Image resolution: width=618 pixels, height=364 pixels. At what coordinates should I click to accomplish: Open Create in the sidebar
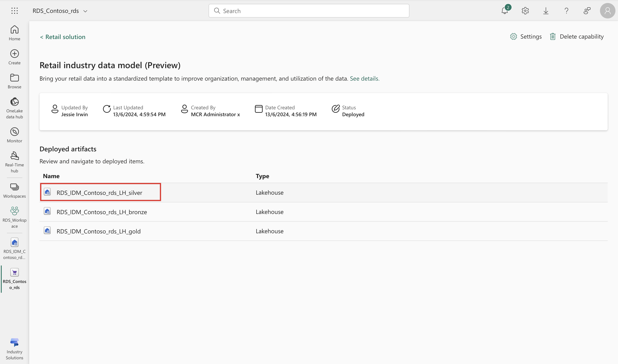coord(15,57)
